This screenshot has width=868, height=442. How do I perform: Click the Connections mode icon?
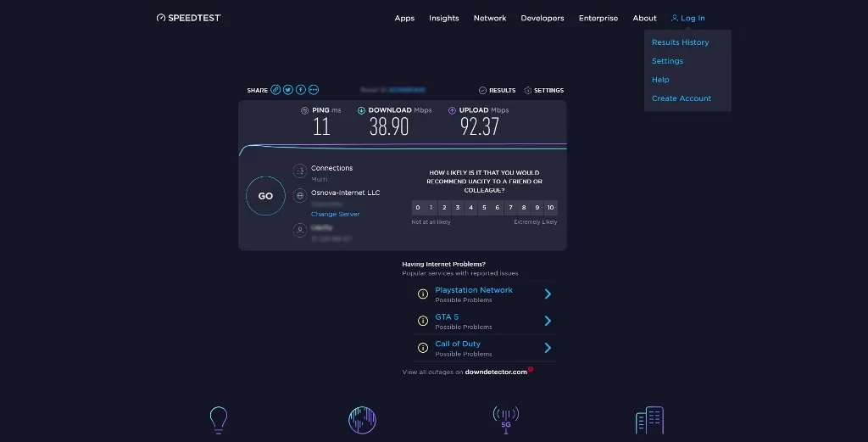click(x=299, y=171)
